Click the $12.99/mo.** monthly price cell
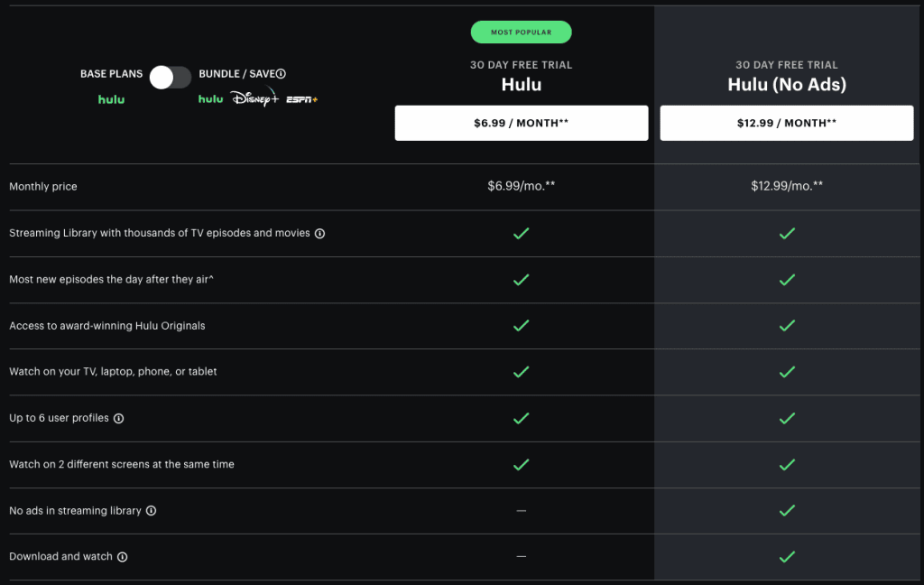This screenshot has height=585, width=924. pos(787,186)
